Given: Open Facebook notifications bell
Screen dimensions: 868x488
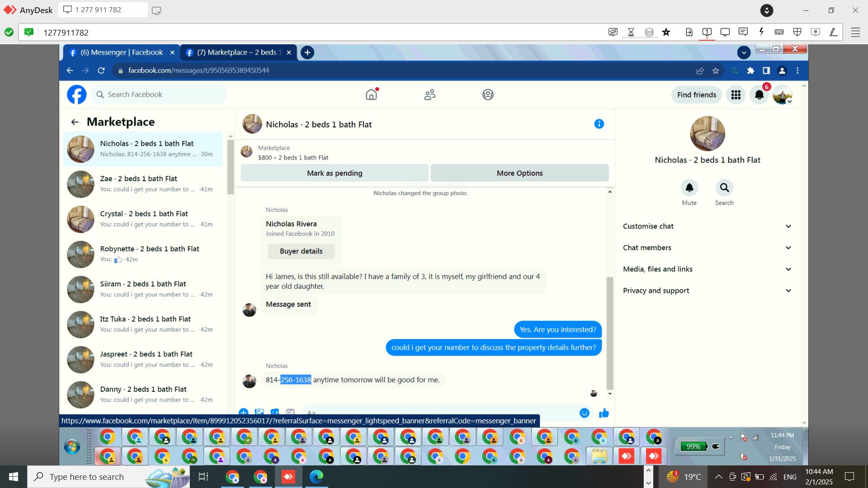Looking at the screenshot, I should (759, 94).
